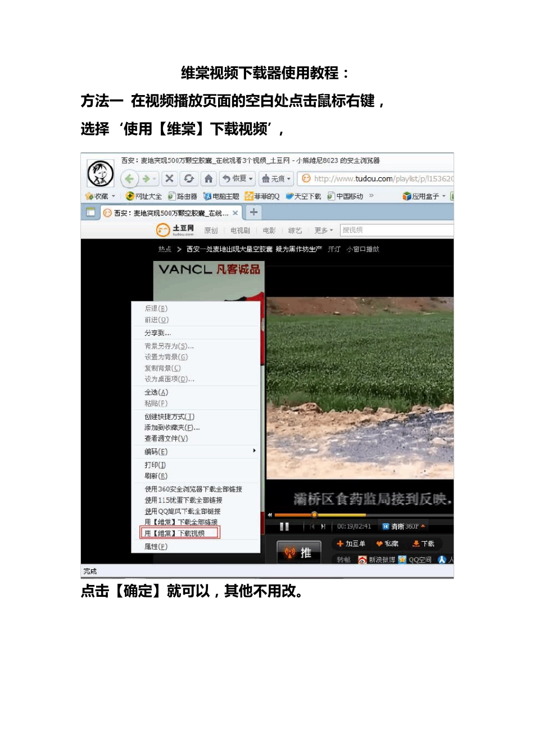Screen dimensions: 534x756
Task: Choose 用【维棠】下载全部链接
Action: 196,522
